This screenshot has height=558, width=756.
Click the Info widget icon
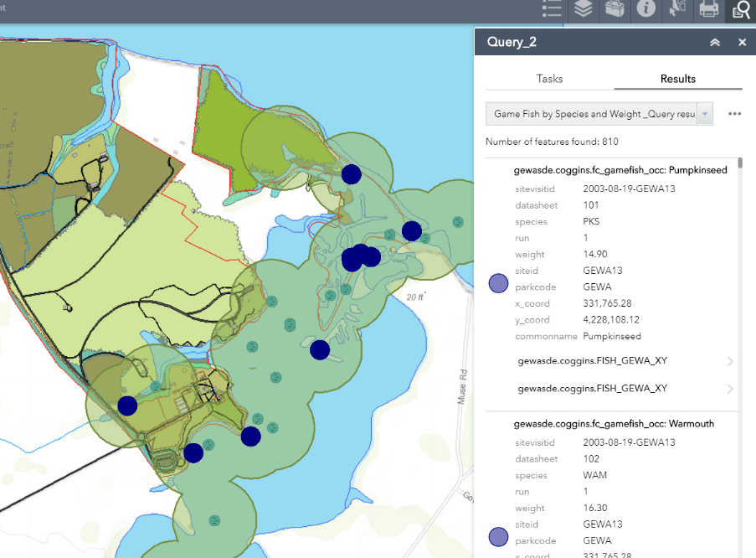tap(645, 9)
